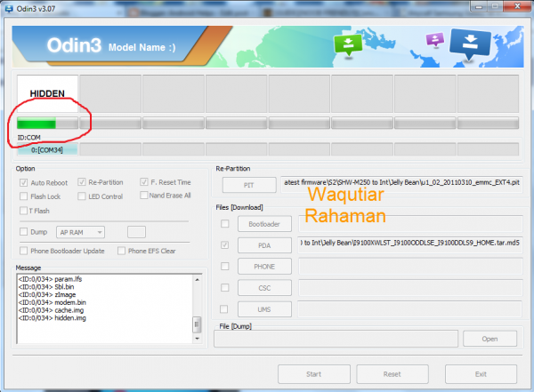Image resolution: width=534 pixels, height=392 pixels.
Task: Click the Reset button
Action: (392, 374)
